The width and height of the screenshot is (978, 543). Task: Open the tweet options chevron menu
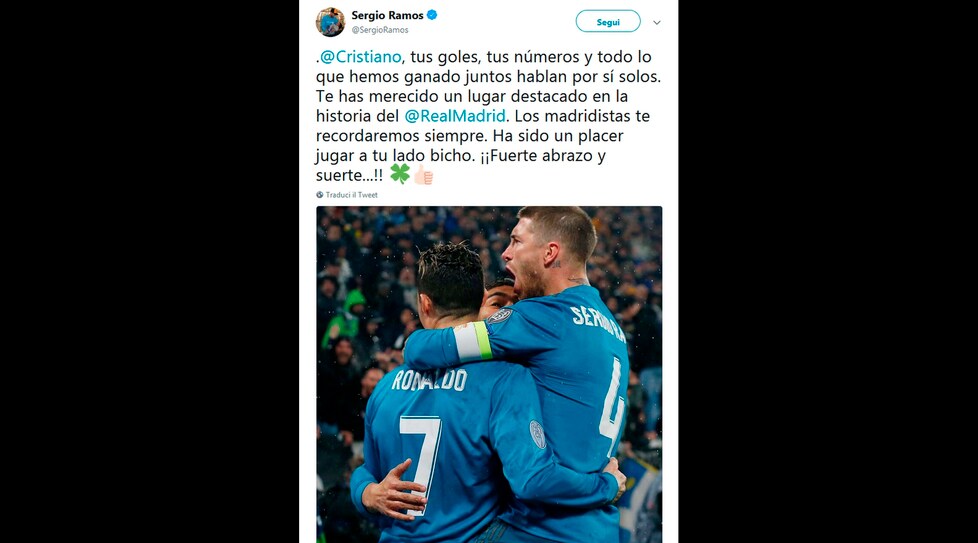[x=657, y=22]
